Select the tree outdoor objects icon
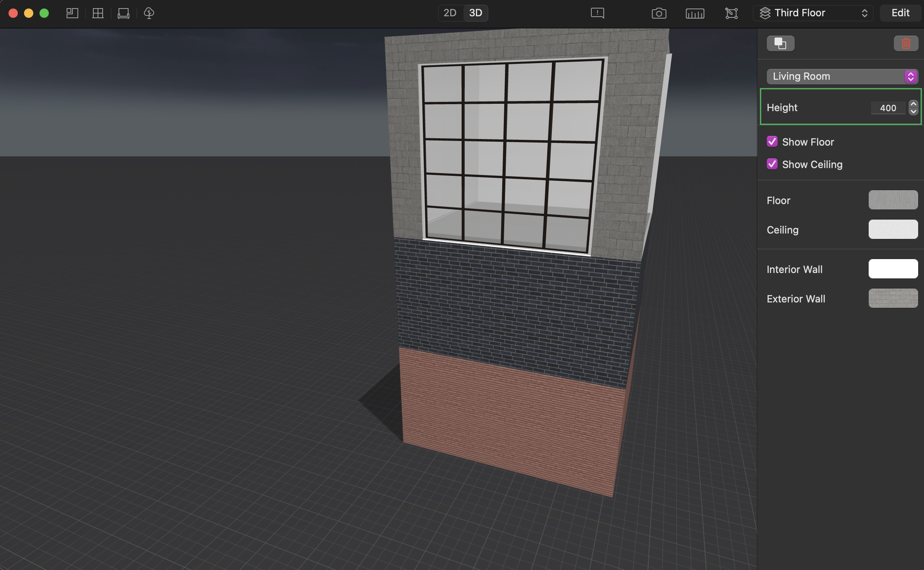The image size is (924, 570). click(x=149, y=13)
